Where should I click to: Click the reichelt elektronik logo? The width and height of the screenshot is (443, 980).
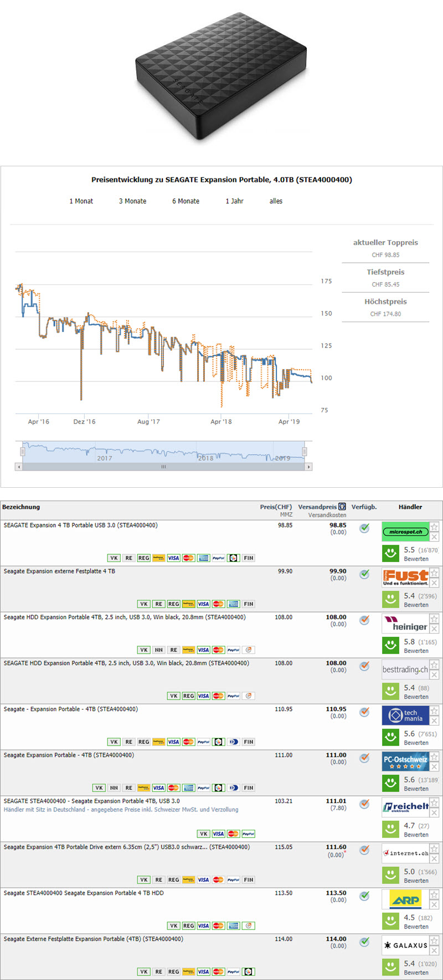[x=405, y=807]
